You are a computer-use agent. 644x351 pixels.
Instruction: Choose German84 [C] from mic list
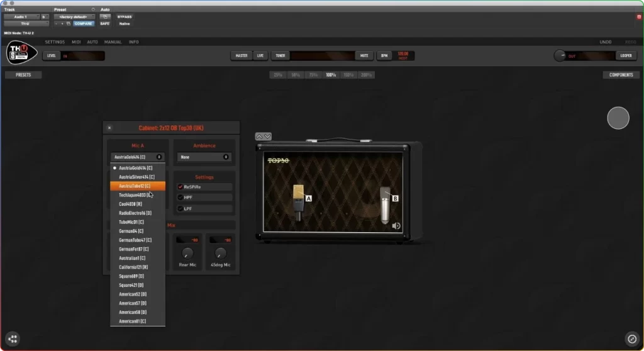(x=138, y=231)
